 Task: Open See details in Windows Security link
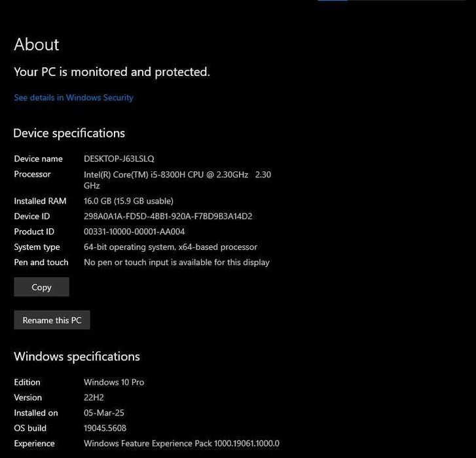(73, 97)
